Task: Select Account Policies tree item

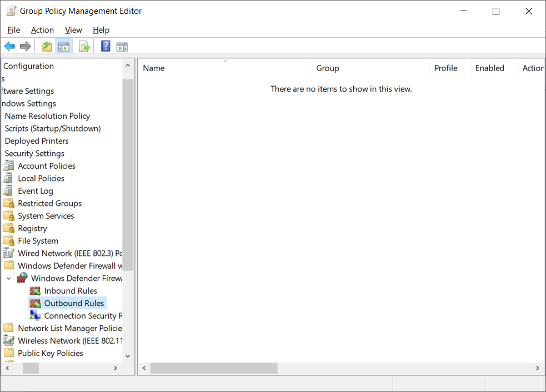Action: [x=47, y=166]
